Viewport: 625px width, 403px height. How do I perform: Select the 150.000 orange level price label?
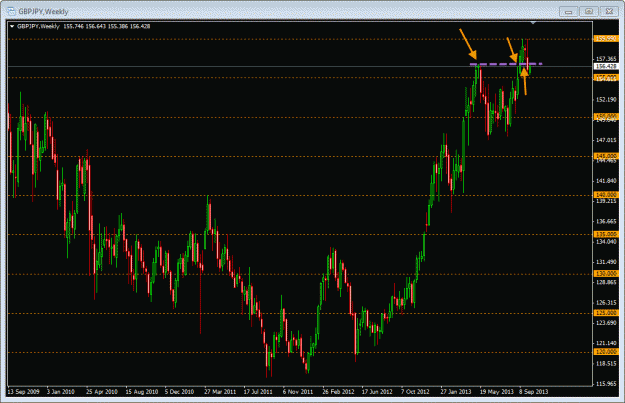click(x=606, y=116)
